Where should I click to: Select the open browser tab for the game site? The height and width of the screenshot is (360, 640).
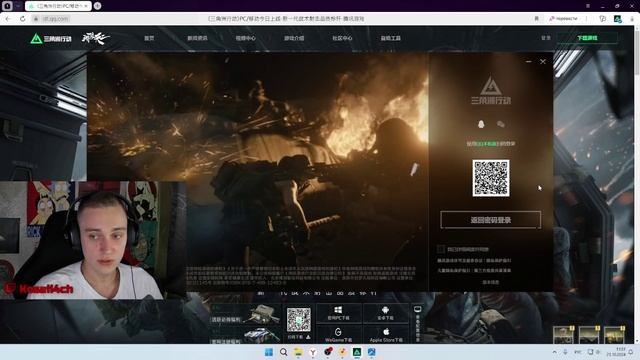(58, 6)
